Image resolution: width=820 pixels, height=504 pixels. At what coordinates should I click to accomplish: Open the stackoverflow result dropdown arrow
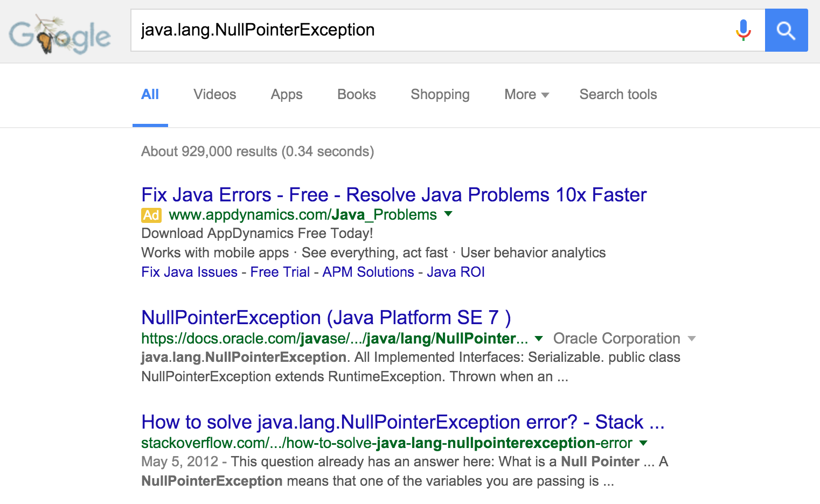point(643,443)
